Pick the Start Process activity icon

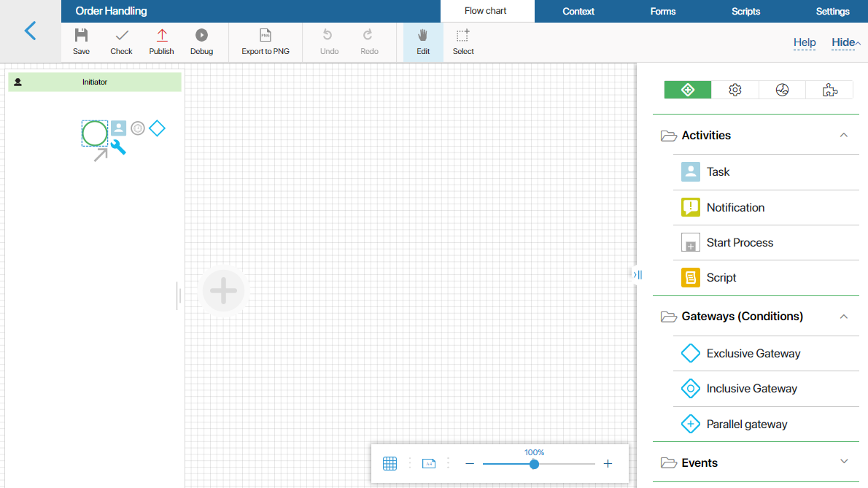[690, 242]
